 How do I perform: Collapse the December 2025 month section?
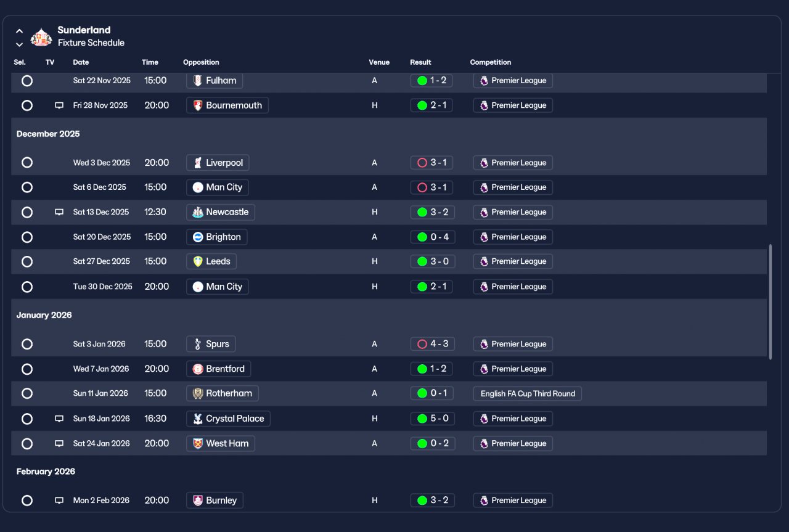48,134
